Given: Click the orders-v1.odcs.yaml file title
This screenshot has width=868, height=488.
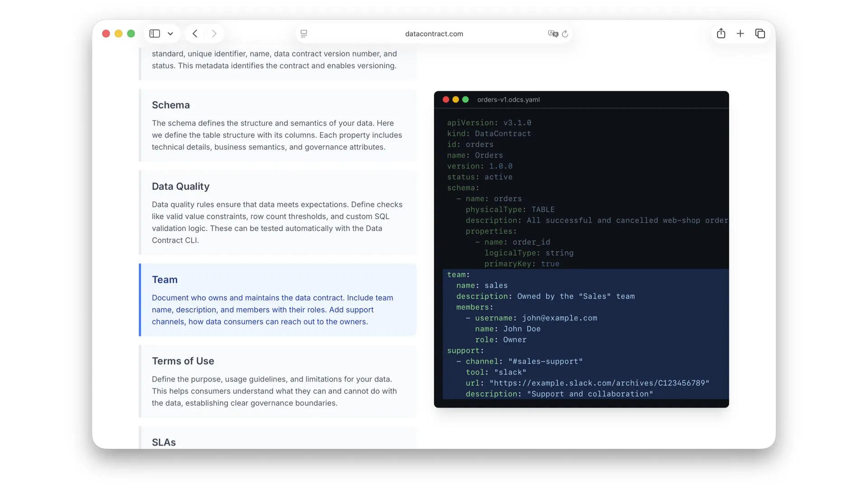Looking at the screenshot, I should [x=508, y=99].
